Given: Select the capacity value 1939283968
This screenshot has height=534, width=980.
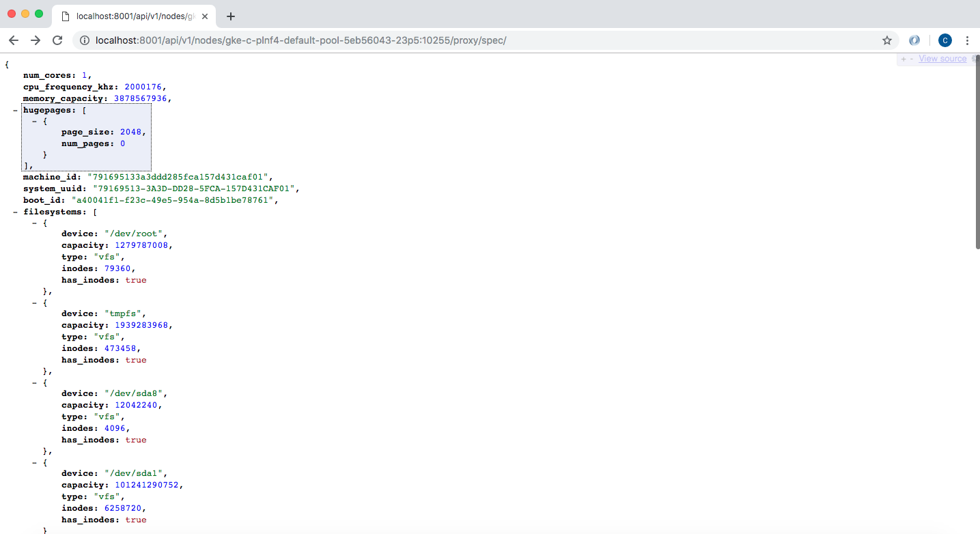Looking at the screenshot, I should click(x=141, y=325).
